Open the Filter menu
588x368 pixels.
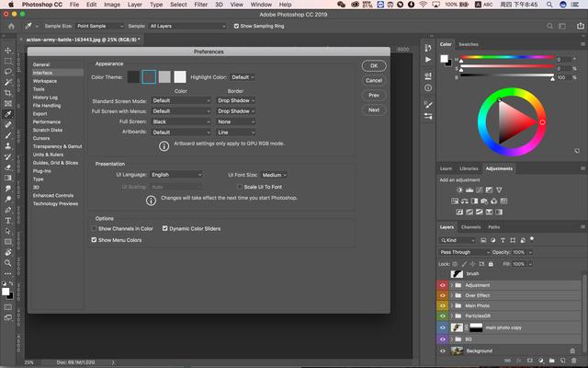pyautogui.click(x=200, y=5)
